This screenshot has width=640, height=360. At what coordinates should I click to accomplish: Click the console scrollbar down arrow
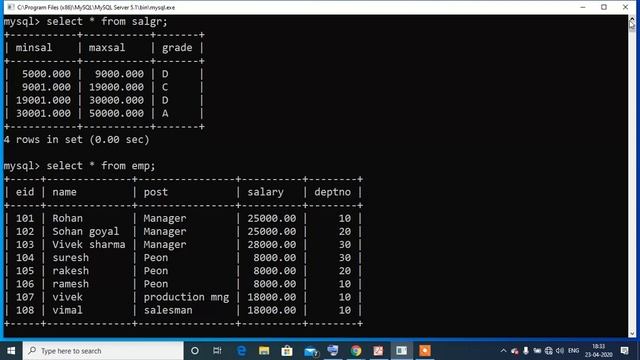tap(632, 333)
